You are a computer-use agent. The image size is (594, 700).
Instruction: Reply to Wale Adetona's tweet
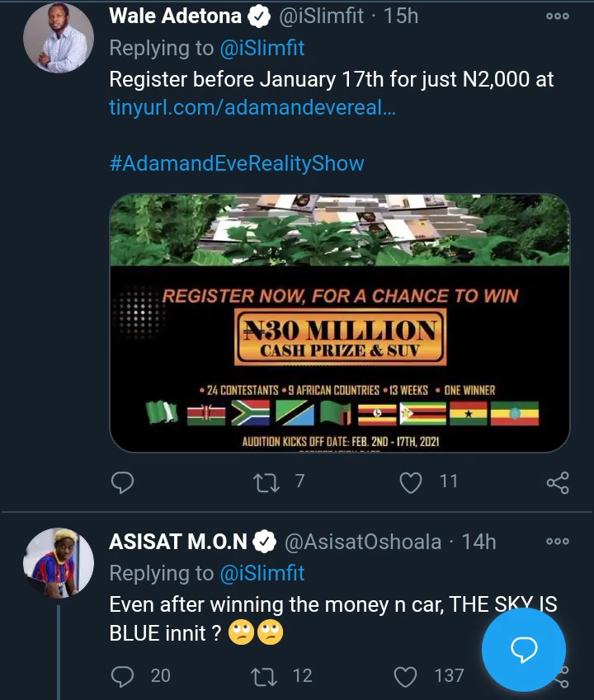[122, 482]
